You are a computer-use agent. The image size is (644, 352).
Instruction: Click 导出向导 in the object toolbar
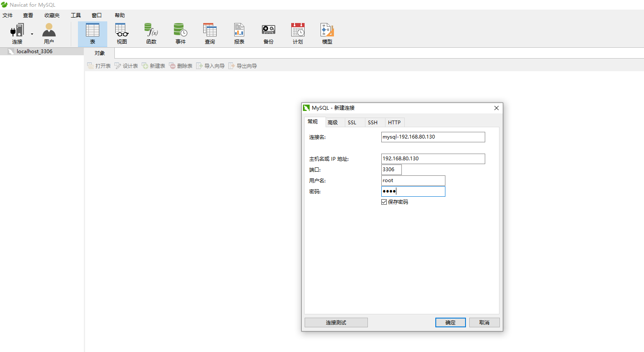point(243,66)
